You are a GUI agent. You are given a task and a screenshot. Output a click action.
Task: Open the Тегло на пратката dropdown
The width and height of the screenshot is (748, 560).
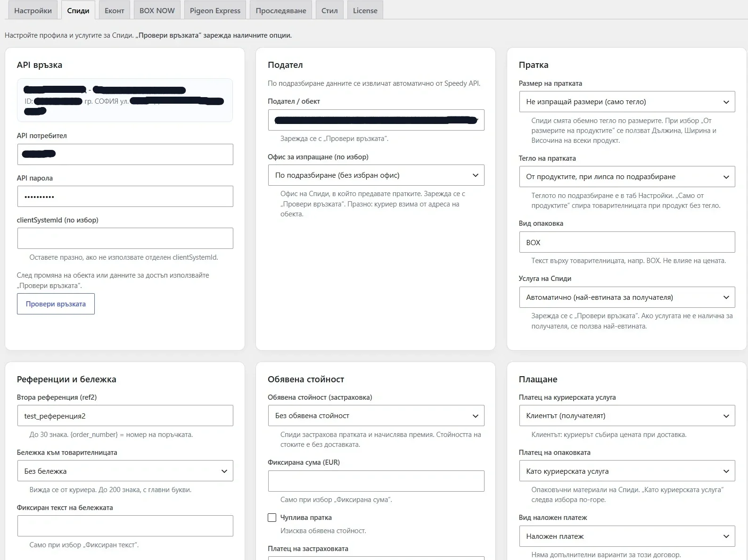tap(627, 177)
